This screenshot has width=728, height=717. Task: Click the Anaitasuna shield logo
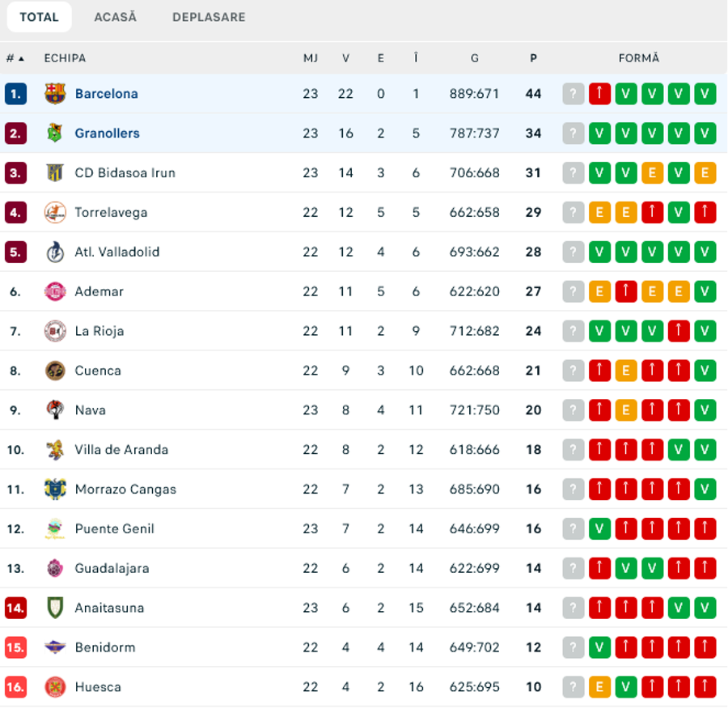click(55, 608)
